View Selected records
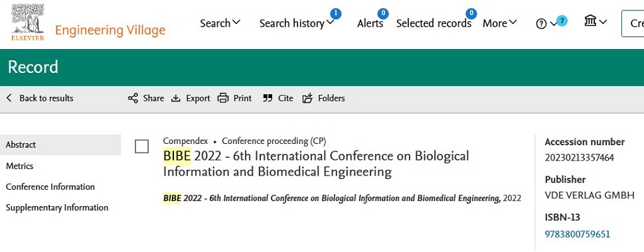Image resolution: width=644 pixels, height=252 pixels. coord(434,23)
